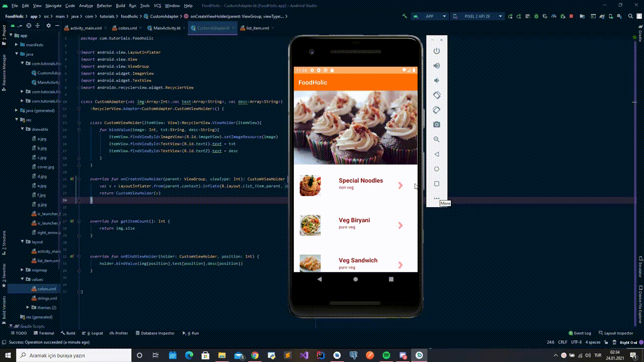
Task: Open the Build menu in menu bar
Action: coord(120,6)
